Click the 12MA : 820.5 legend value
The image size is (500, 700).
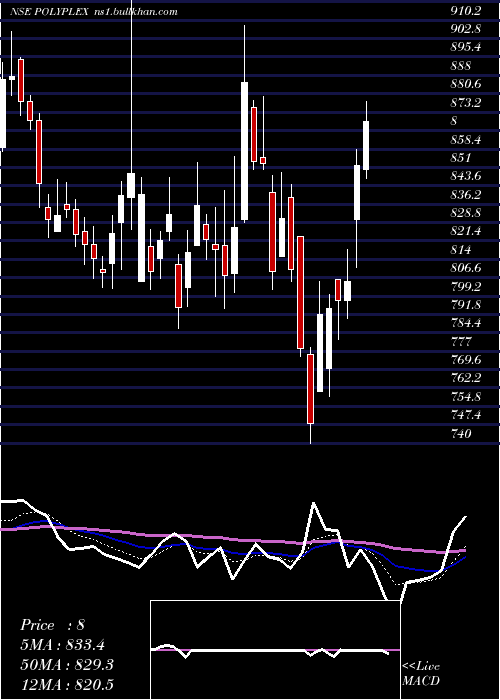click(x=67, y=684)
